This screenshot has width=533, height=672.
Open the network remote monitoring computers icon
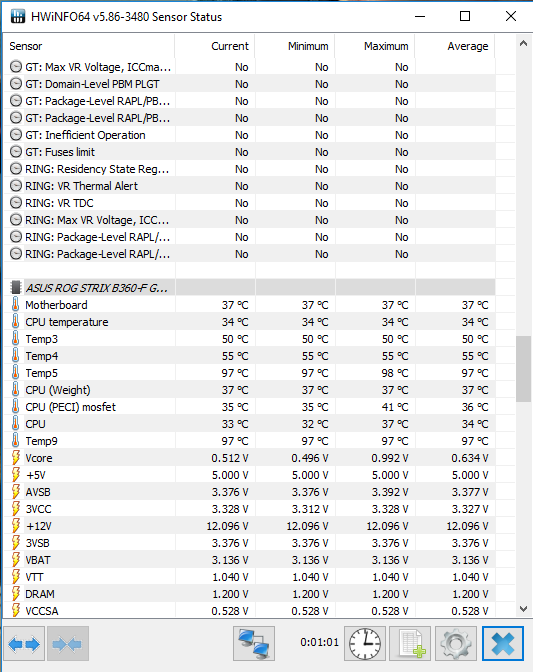pyautogui.click(x=254, y=644)
